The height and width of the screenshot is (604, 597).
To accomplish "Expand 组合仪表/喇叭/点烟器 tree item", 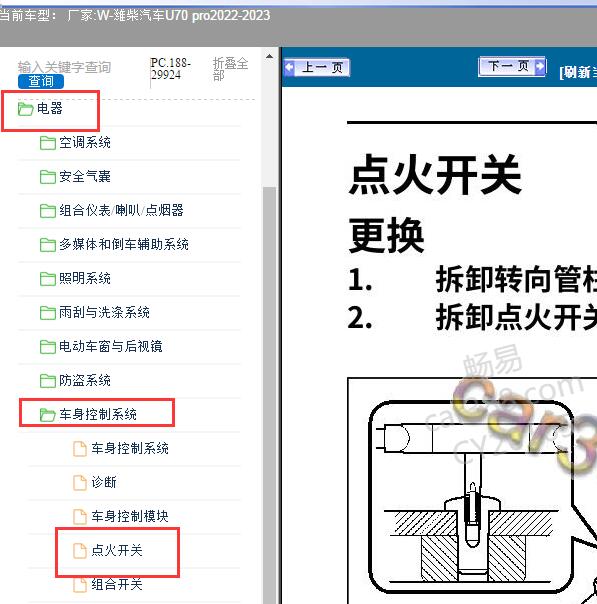I will click(121, 210).
